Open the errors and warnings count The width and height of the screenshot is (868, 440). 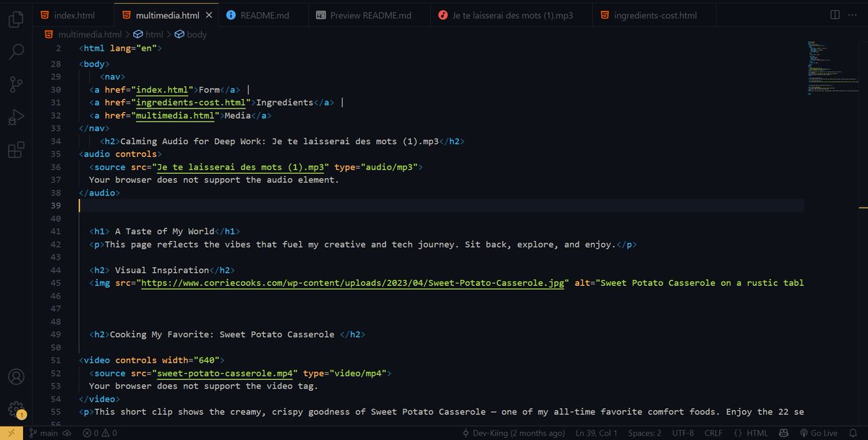pos(99,433)
